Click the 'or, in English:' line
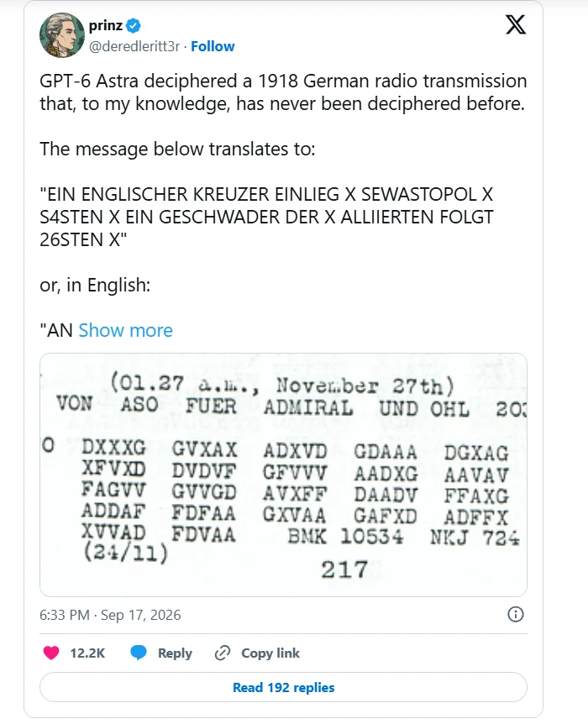Screen dimensions: 588x724 click(x=95, y=286)
